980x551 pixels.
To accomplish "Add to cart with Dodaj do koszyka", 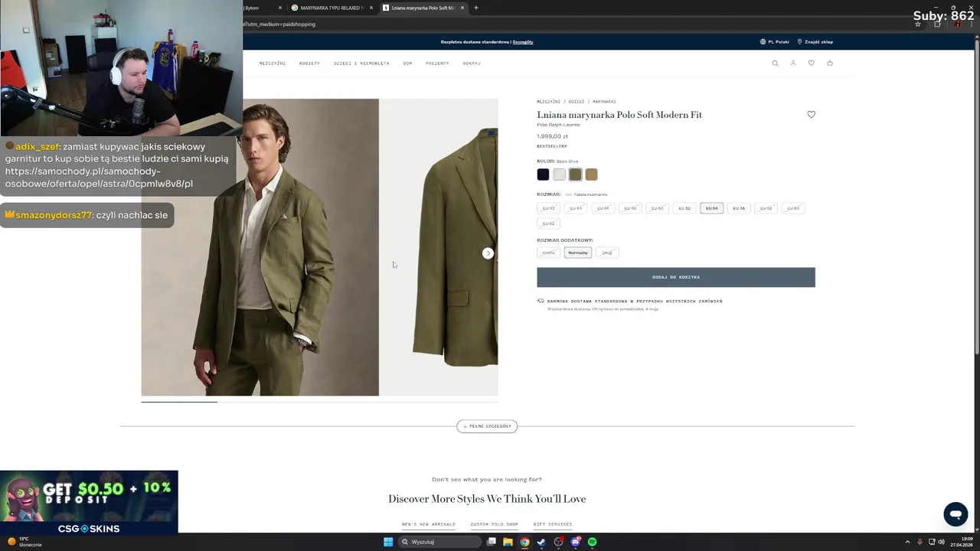I will [x=676, y=277].
